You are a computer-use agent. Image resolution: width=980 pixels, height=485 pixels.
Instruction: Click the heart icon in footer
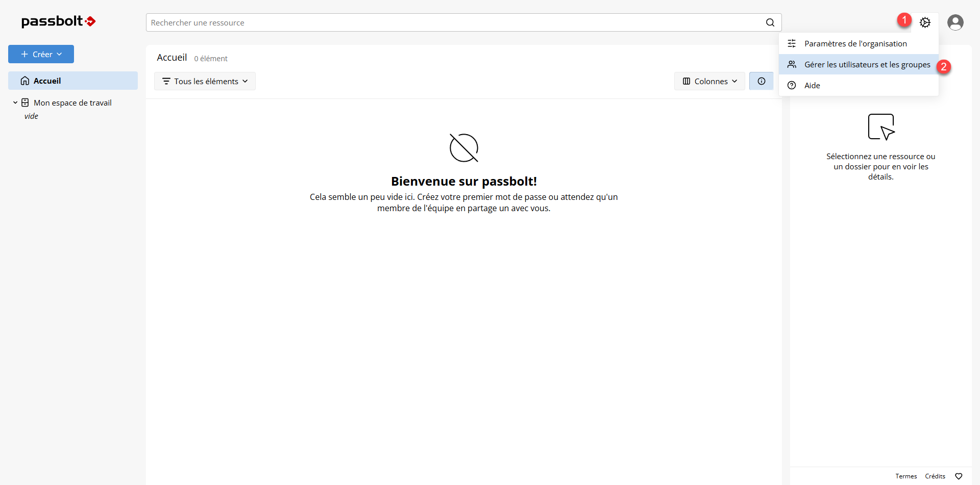pos(959,476)
